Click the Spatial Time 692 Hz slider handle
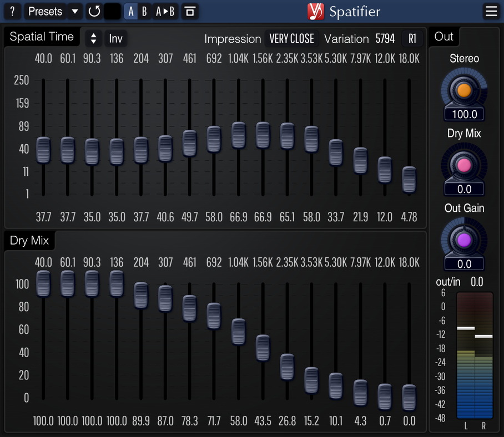 (214, 139)
